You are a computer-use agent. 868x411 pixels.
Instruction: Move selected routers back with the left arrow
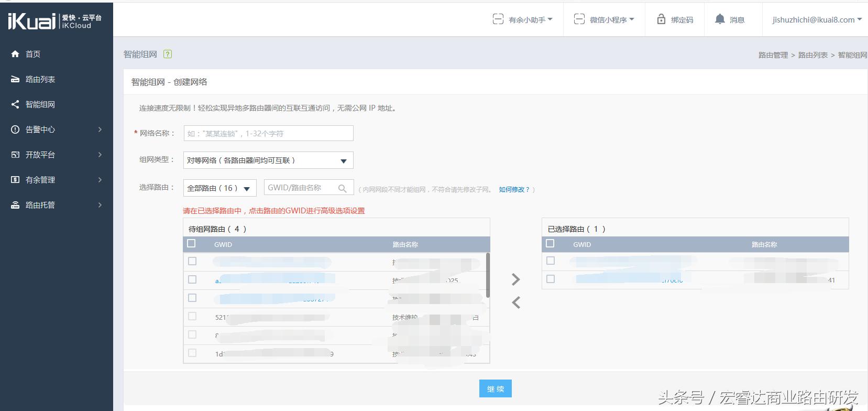click(516, 302)
